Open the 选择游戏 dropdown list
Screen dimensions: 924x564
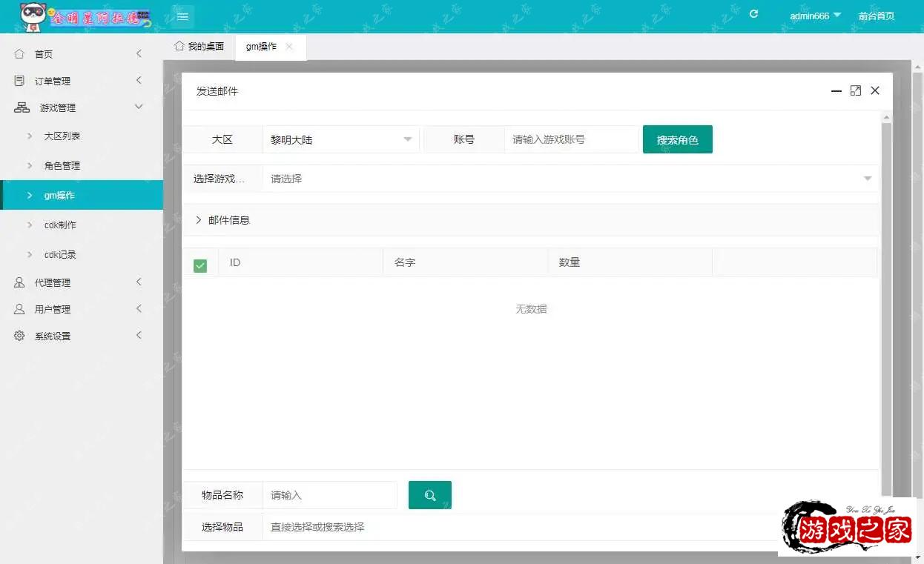(570, 179)
